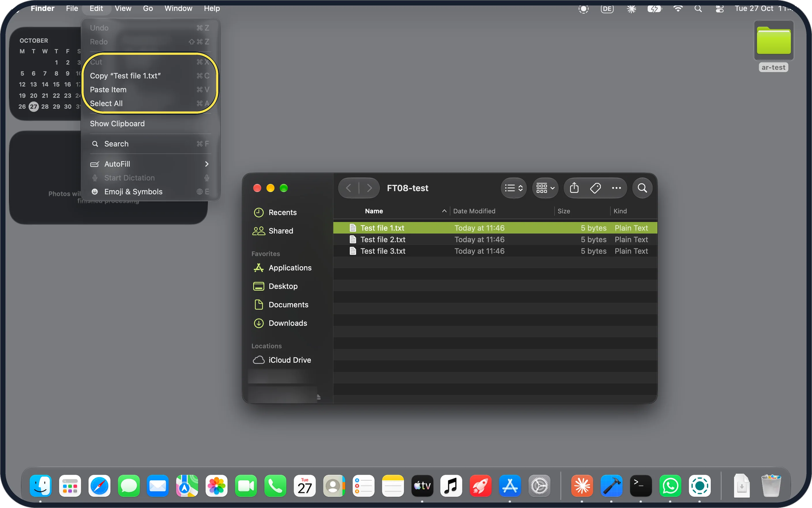Choose Select All in Edit menu
The height and width of the screenshot is (508, 812).
tap(150, 103)
